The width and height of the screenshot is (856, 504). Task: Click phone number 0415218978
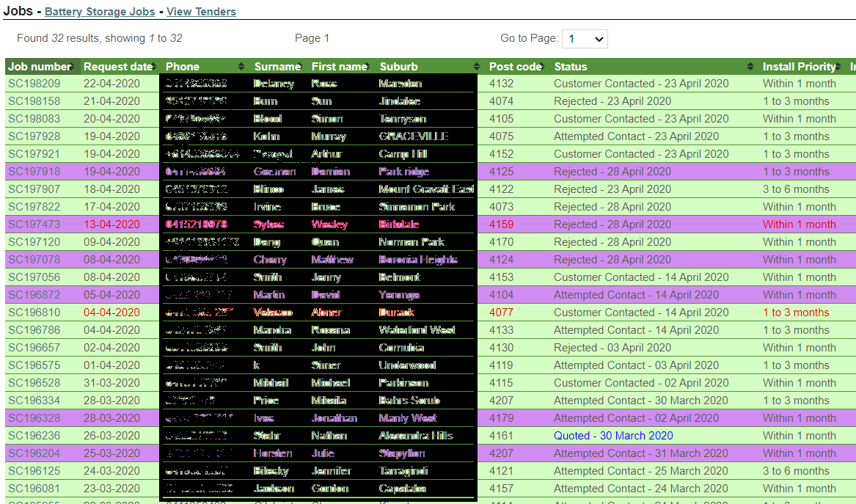pyautogui.click(x=196, y=224)
